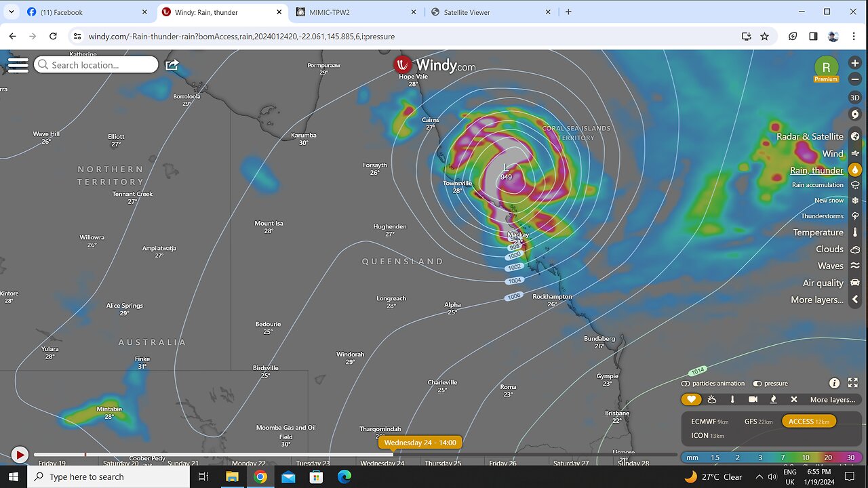Bookmark this page with the star icon
This screenshot has height=488, width=868.
tap(764, 37)
